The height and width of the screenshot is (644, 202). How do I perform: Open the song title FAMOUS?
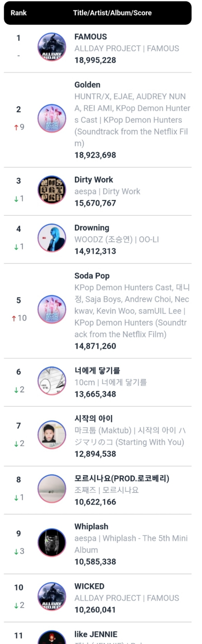91,37
